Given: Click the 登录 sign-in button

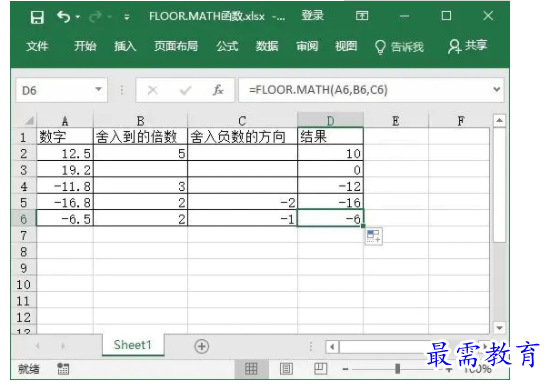Looking at the screenshot, I should (313, 16).
